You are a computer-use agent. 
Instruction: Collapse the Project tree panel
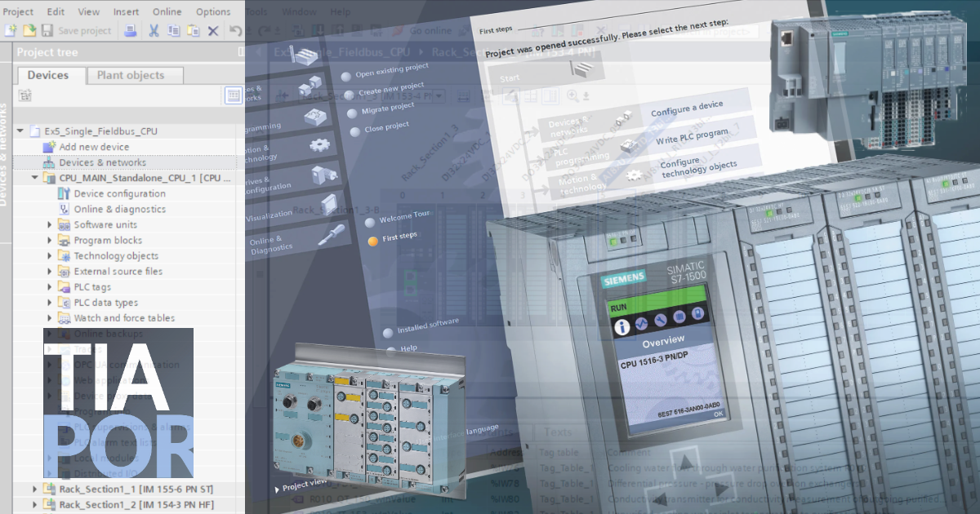(241, 51)
